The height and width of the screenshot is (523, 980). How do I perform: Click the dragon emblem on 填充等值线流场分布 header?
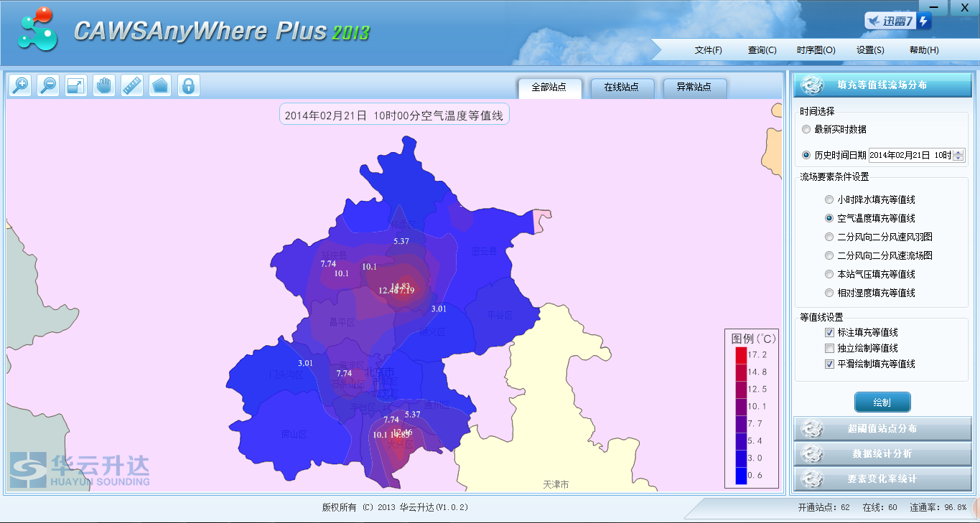(812, 85)
